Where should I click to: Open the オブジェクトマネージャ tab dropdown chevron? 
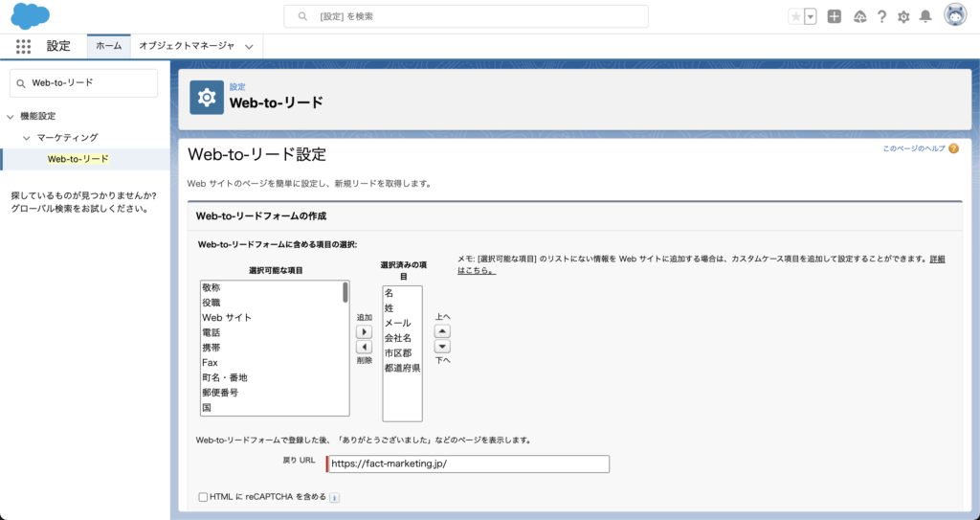[249, 46]
